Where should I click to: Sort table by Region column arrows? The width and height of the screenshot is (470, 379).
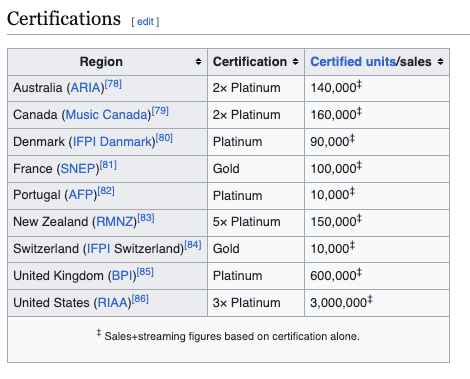pyautogui.click(x=198, y=62)
